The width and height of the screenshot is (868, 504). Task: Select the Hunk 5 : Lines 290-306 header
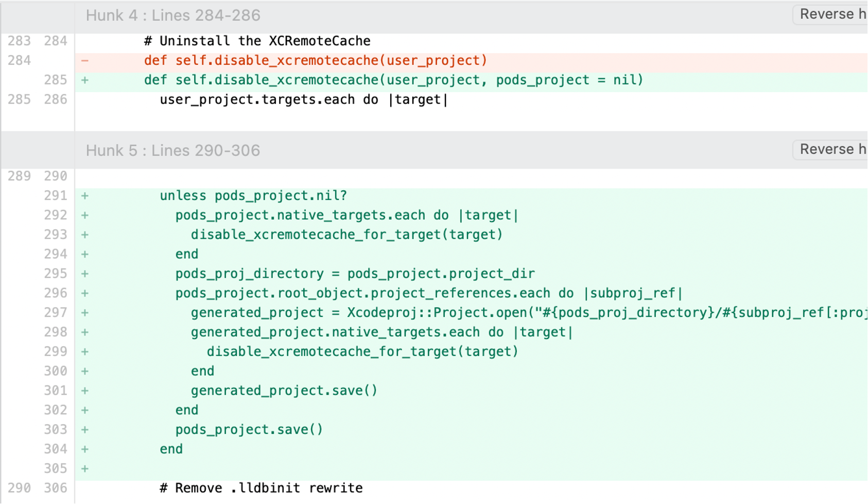click(x=173, y=150)
